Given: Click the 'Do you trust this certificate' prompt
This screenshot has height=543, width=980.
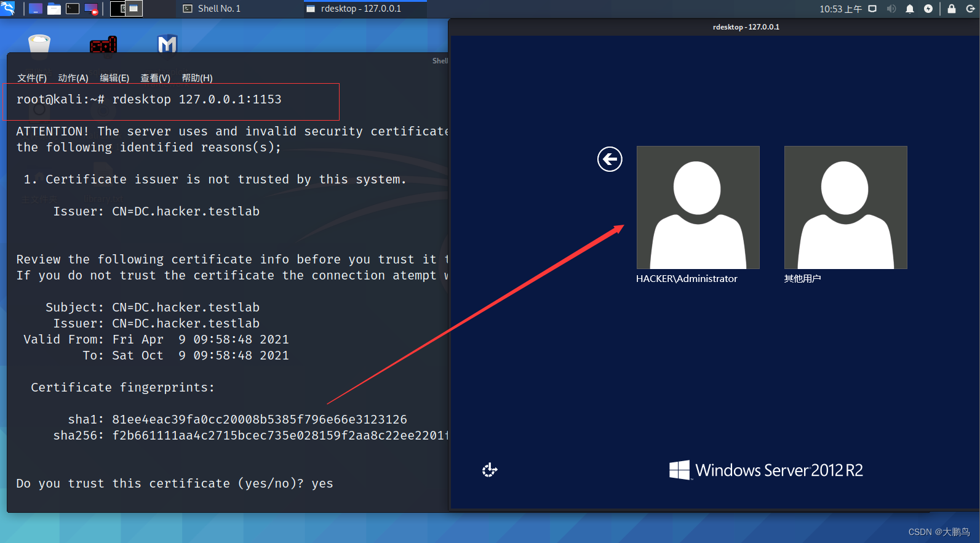Looking at the screenshot, I should pyautogui.click(x=175, y=484).
